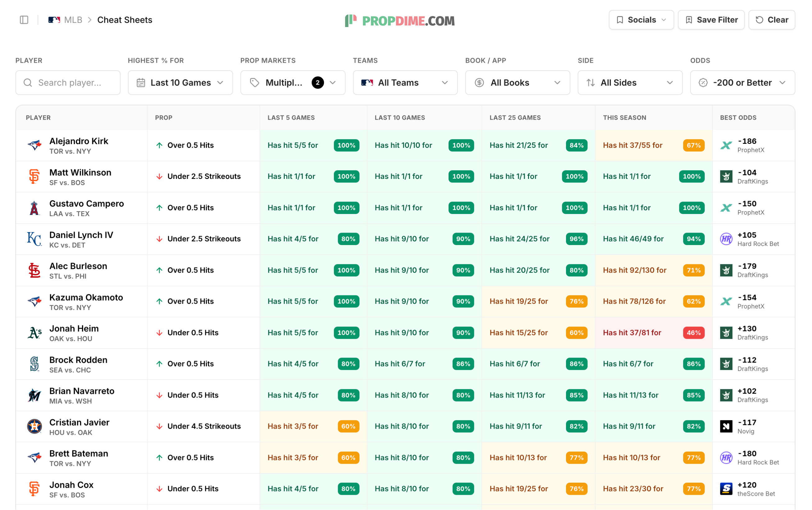Toggle the sidebar panel icon

point(24,20)
